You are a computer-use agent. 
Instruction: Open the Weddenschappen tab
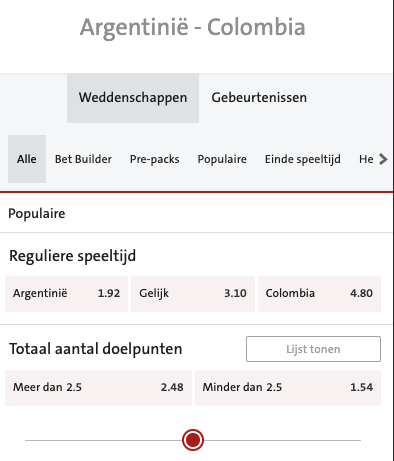pyautogui.click(x=133, y=98)
